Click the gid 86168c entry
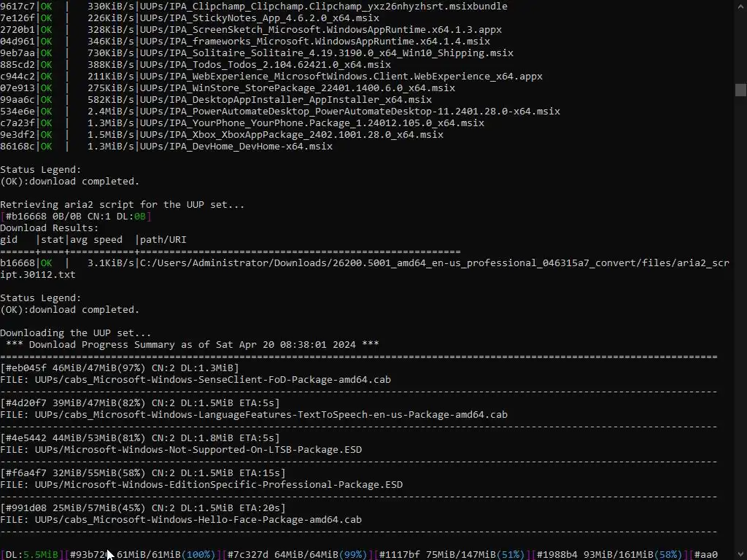This screenshot has height=560, width=747. [x=18, y=146]
